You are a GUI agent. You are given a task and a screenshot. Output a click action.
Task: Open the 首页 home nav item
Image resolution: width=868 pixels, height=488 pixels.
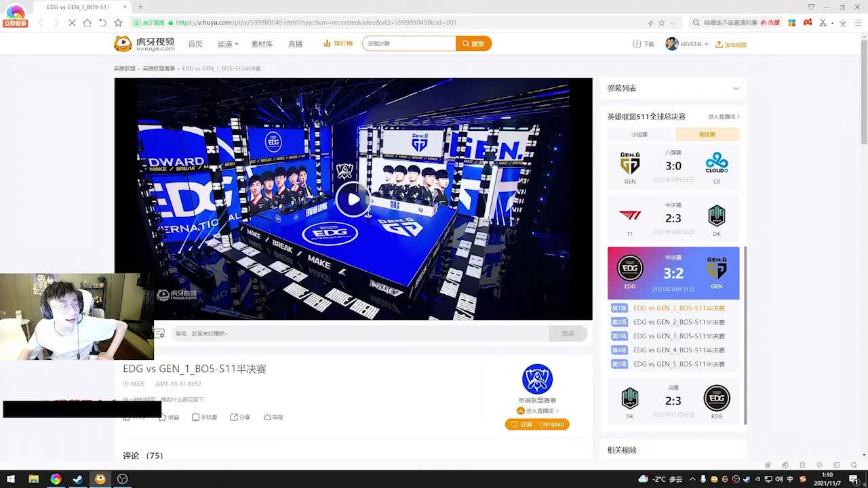tap(195, 43)
